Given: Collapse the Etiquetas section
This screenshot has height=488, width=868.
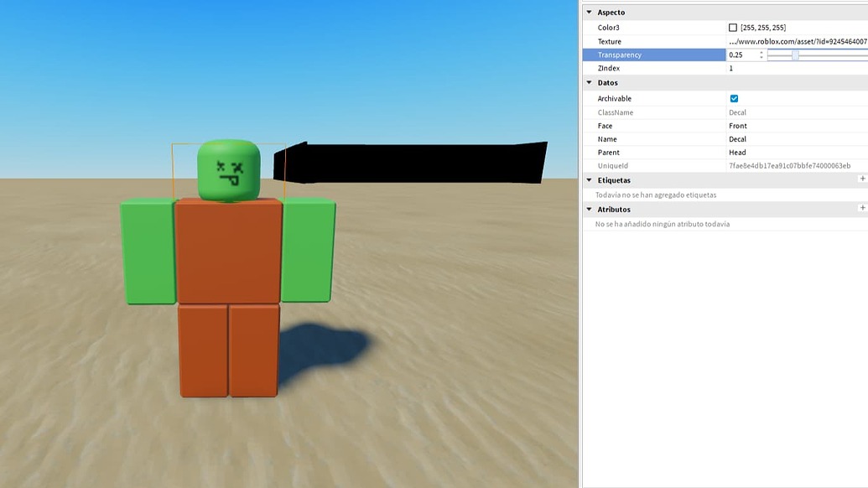Looking at the screenshot, I should pyautogui.click(x=590, y=179).
